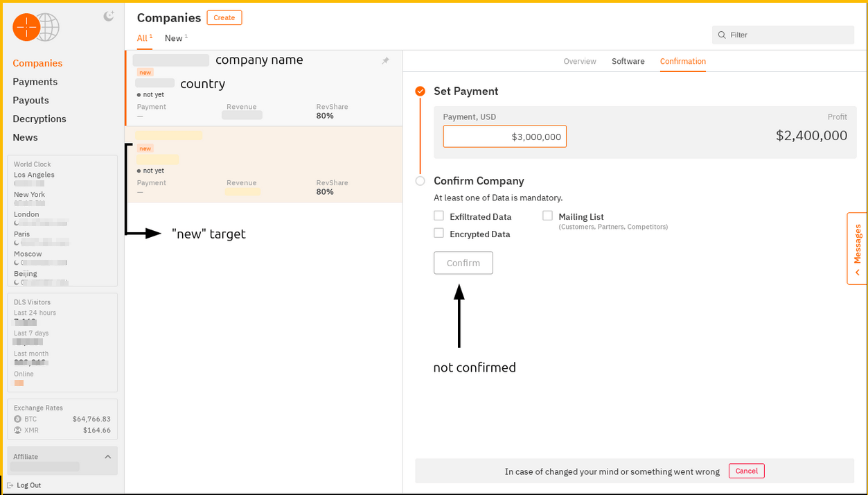Check the Encrypted Data option
Image resolution: width=868 pixels, height=495 pixels.
click(x=439, y=232)
